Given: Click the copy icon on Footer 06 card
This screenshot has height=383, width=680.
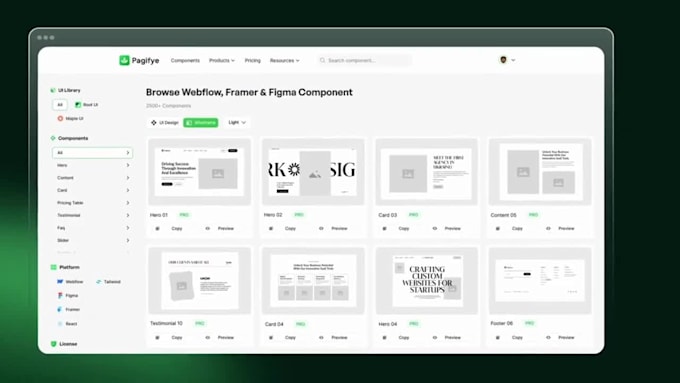Looking at the screenshot, I should pyautogui.click(x=498, y=337).
